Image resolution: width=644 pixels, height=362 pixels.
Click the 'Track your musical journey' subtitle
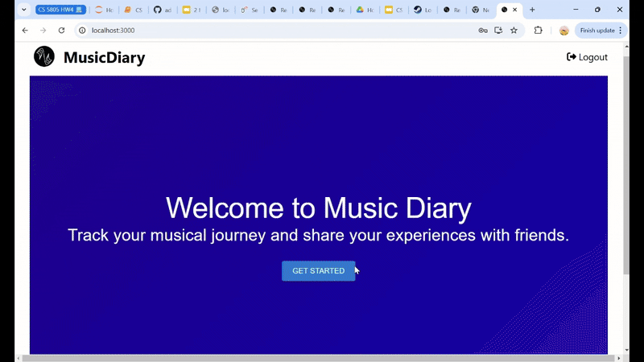318,235
